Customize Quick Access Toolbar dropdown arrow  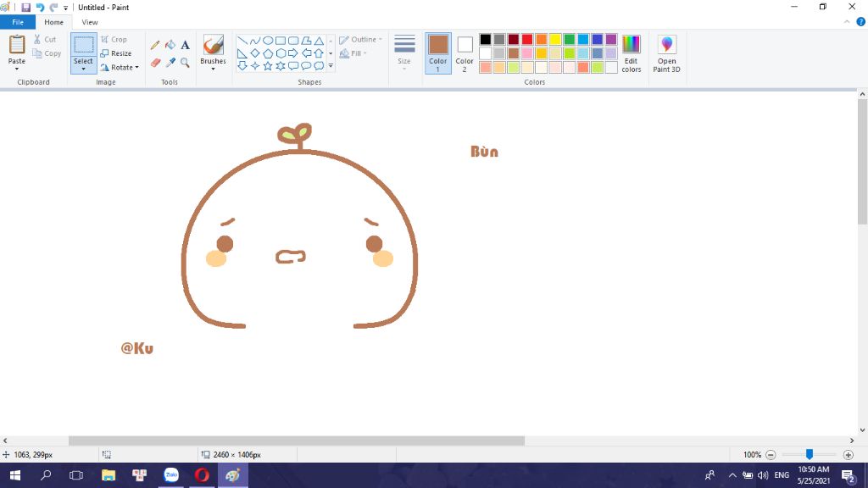pyautogui.click(x=65, y=8)
